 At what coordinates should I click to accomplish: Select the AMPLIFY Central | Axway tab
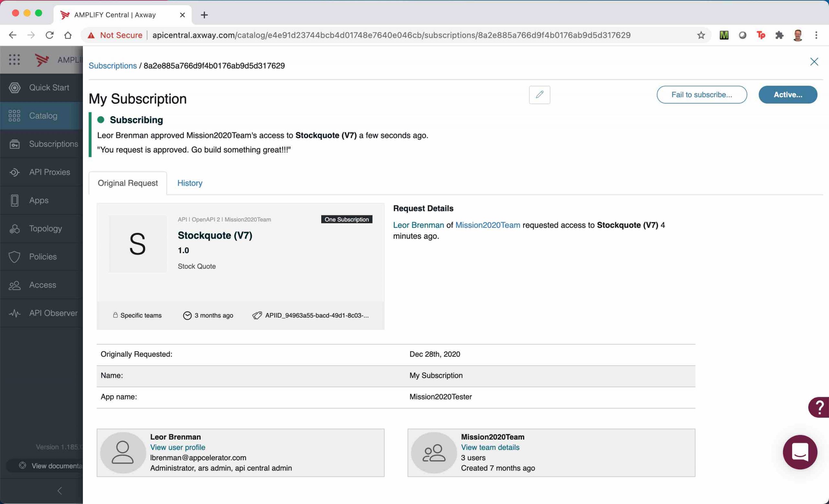[x=123, y=15]
